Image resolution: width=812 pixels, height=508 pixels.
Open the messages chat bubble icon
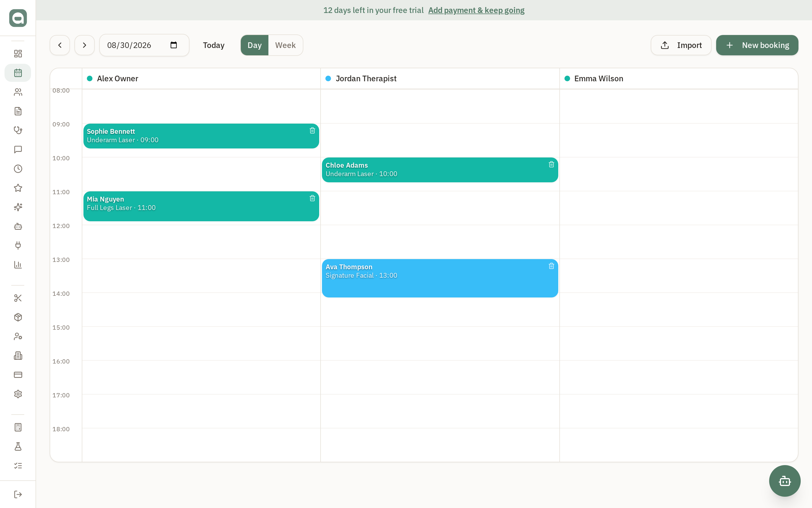(18, 150)
